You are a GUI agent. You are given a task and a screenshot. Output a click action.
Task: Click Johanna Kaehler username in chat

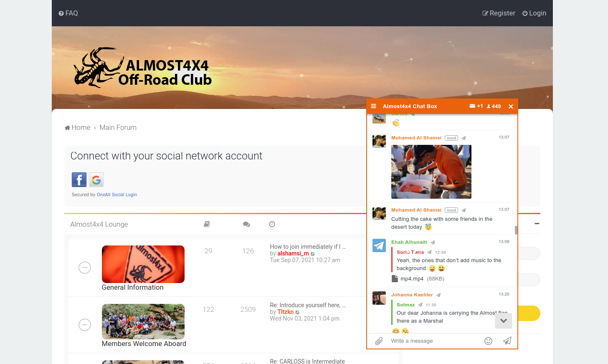click(412, 295)
